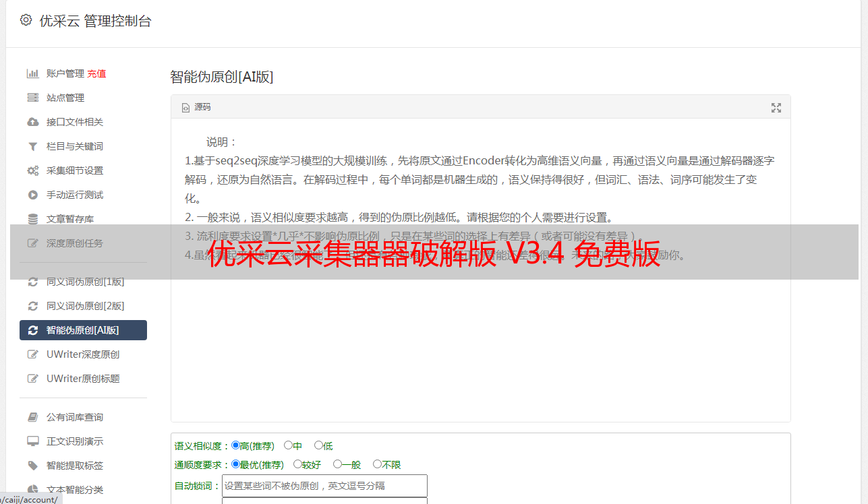Open 账户管理 bar chart icon
Screen dimensions: 868x504
point(32,73)
